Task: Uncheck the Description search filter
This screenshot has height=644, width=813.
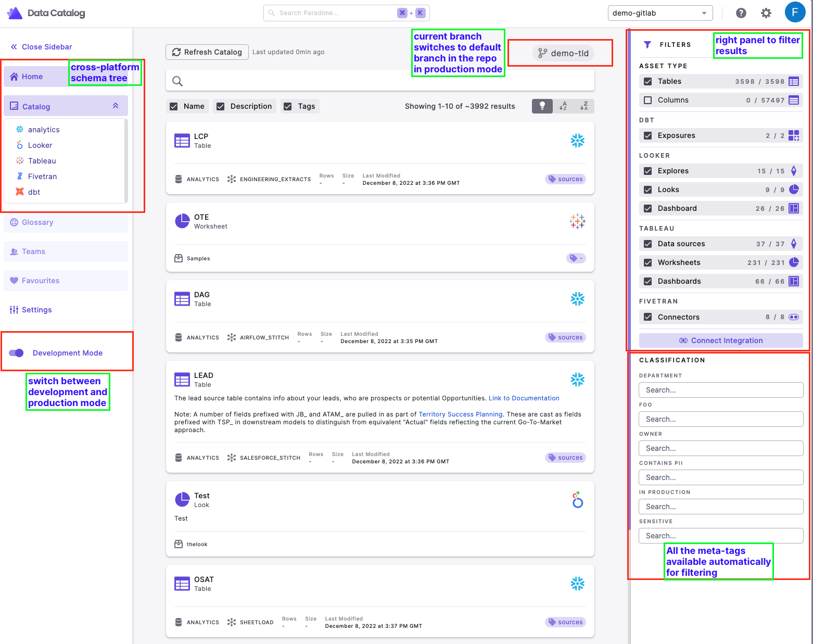Action: [220, 106]
